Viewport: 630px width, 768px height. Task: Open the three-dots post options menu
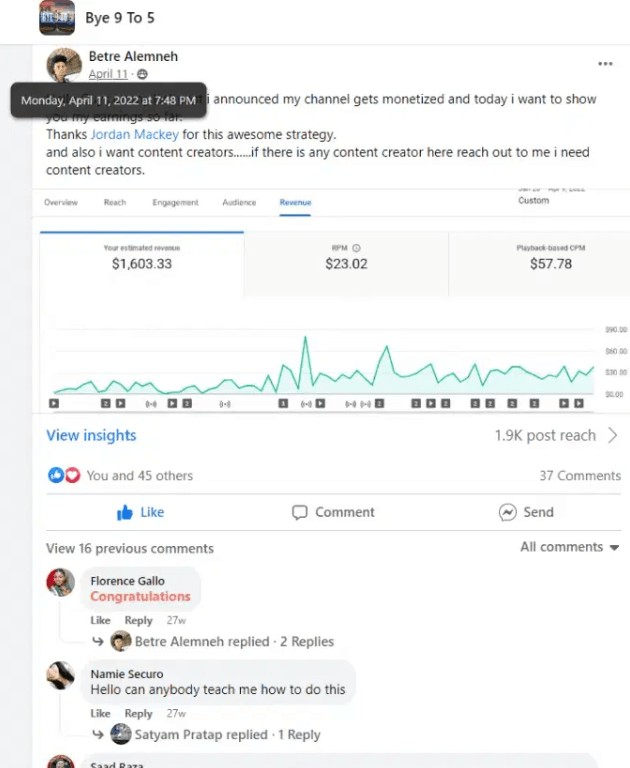(x=605, y=64)
